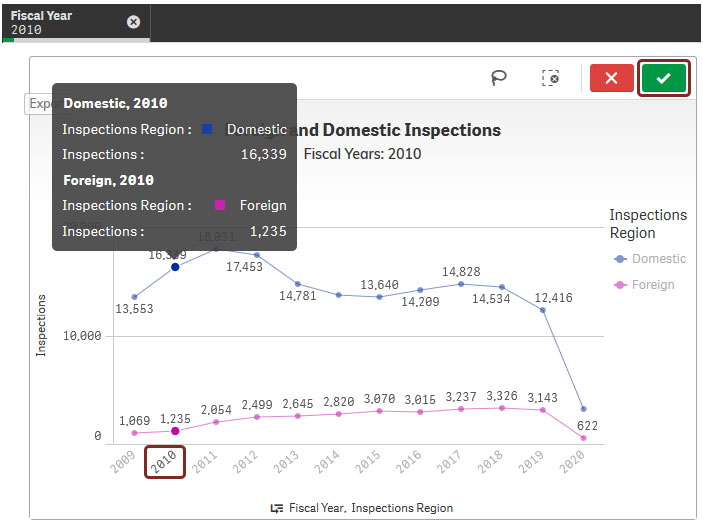Toggle Foreign series in the legend

645,285
